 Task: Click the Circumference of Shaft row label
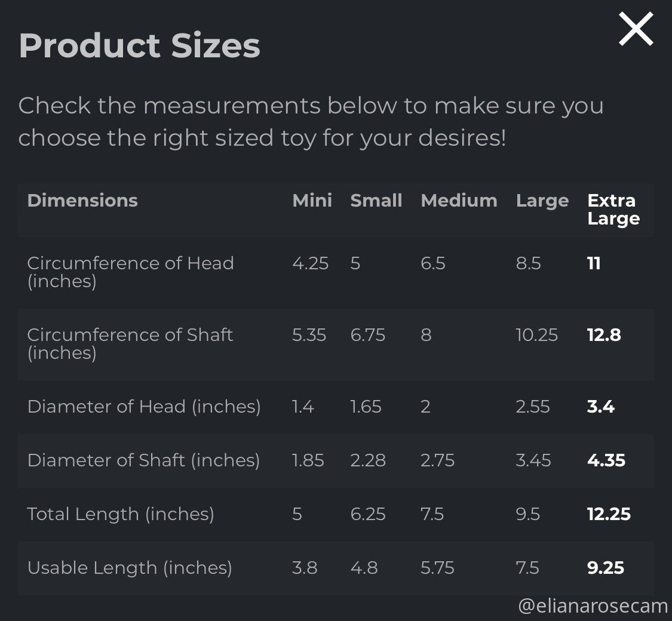coord(130,343)
